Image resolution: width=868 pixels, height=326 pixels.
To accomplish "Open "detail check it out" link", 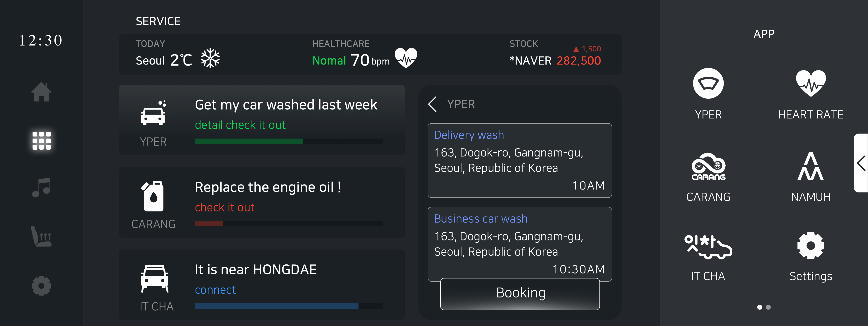I will 240,125.
